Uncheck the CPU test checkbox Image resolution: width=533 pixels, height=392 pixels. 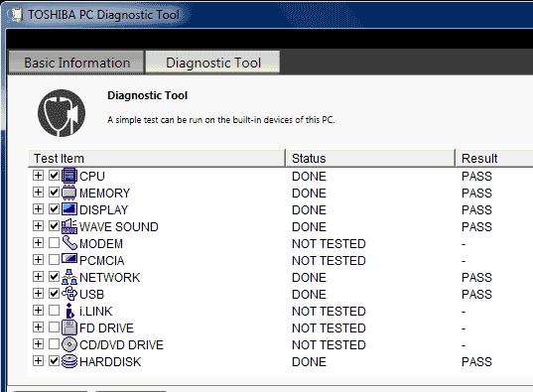(54, 176)
